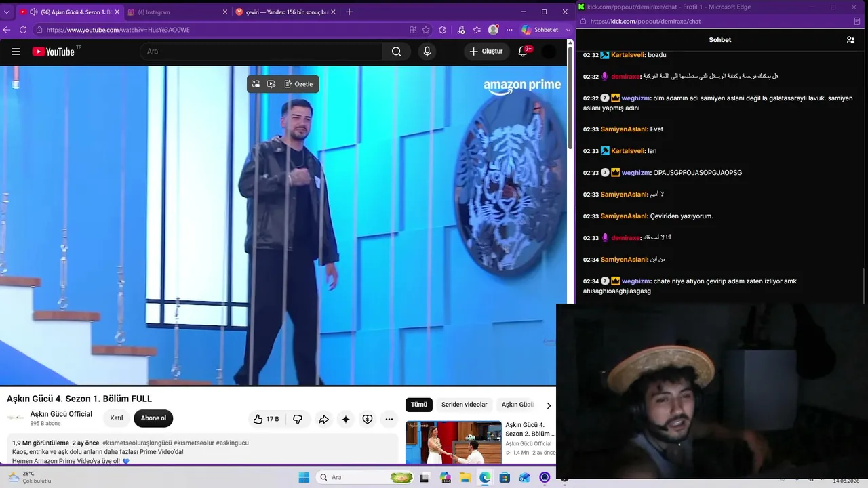Image resolution: width=868 pixels, height=488 pixels.
Task: Select the Seriden videolar chip
Action: [x=465, y=405]
